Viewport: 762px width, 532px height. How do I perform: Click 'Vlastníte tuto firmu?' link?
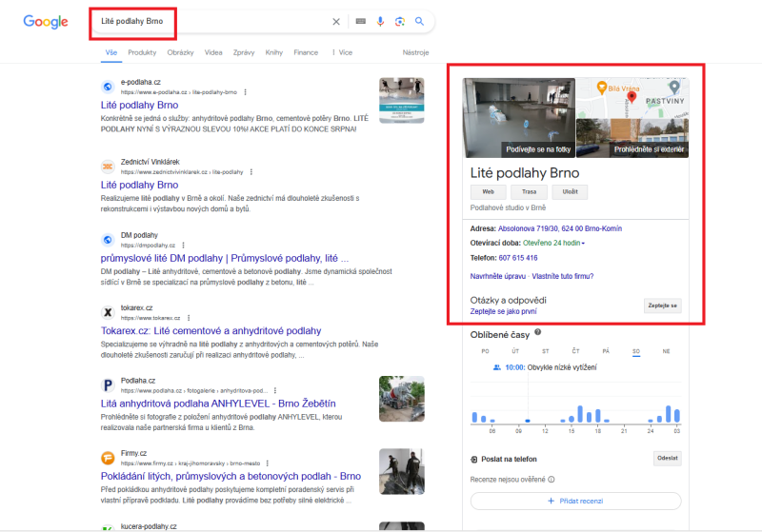tap(563, 276)
